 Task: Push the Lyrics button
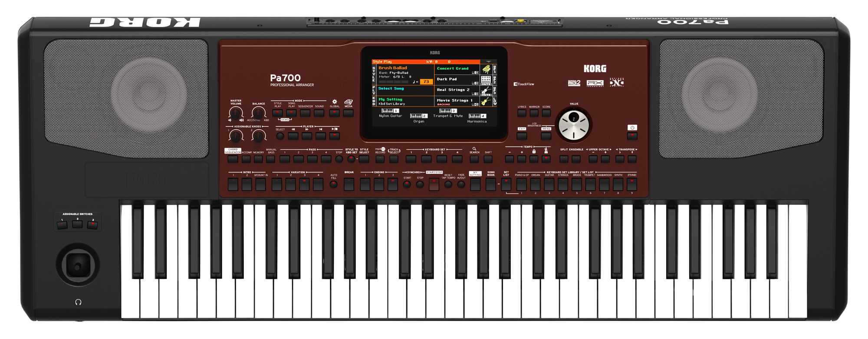522,113
